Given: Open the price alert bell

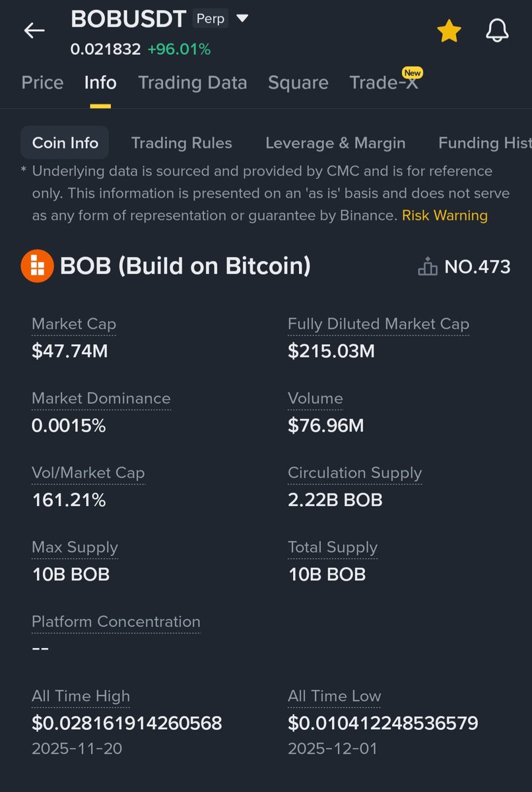Looking at the screenshot, I should [x=497, y=31].
